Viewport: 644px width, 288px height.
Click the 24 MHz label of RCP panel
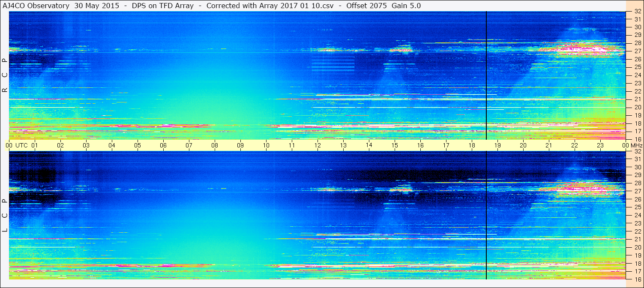pyautogui.click(x=637, y=75)
